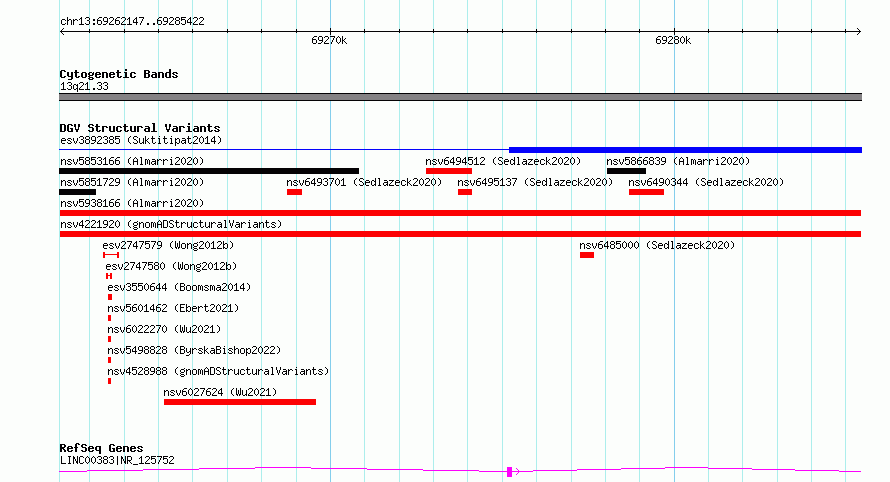Click the LINC00383|NR_125752 gene label

[x=117, y=460]
